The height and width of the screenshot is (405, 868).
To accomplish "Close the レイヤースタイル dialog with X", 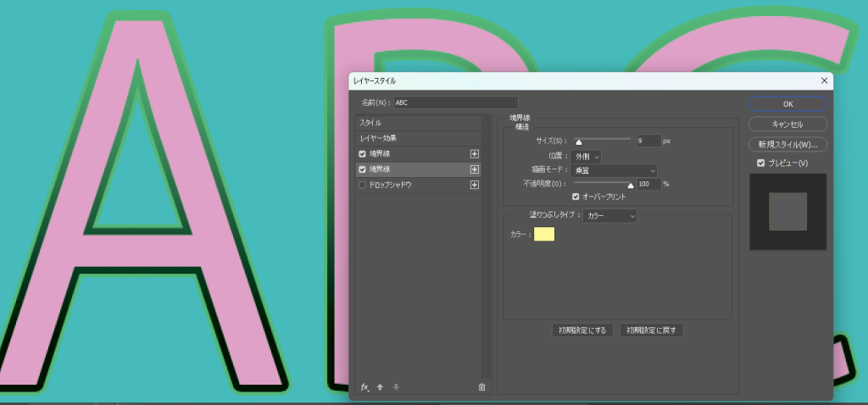I will click(824, 80).
